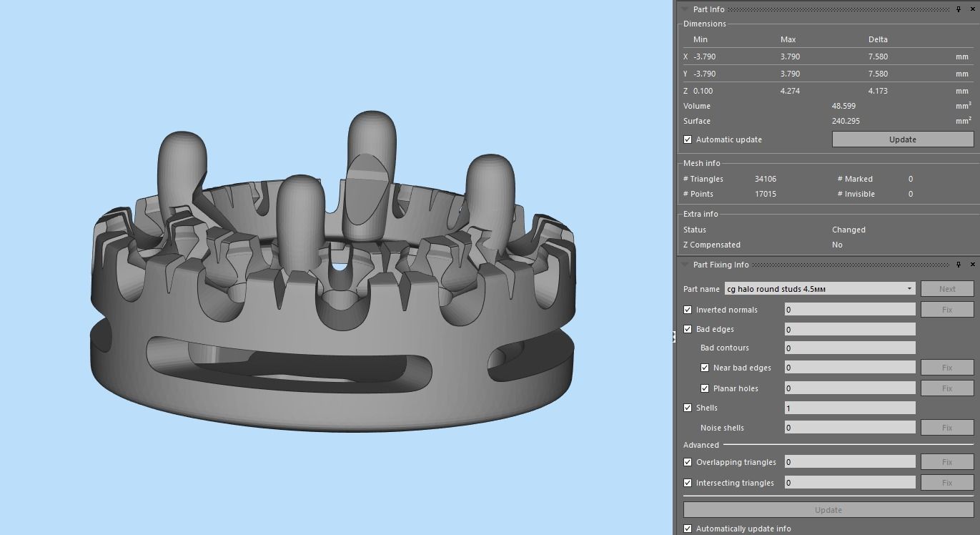Select the Bad edges count field
The image size is (980, 535).
(x=850, y=329)
